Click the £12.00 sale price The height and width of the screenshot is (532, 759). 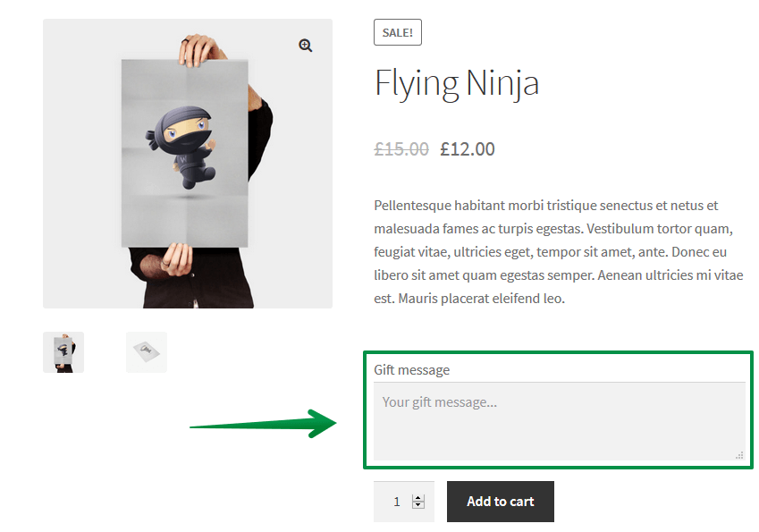pos(468,149)
